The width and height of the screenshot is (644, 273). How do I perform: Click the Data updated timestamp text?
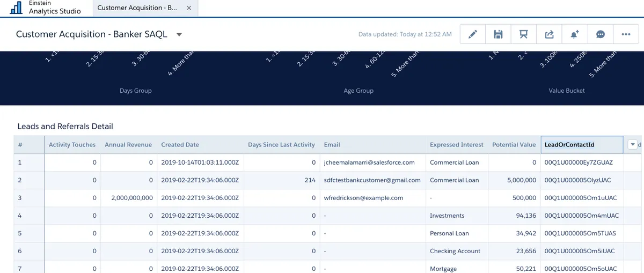(405, 34)
